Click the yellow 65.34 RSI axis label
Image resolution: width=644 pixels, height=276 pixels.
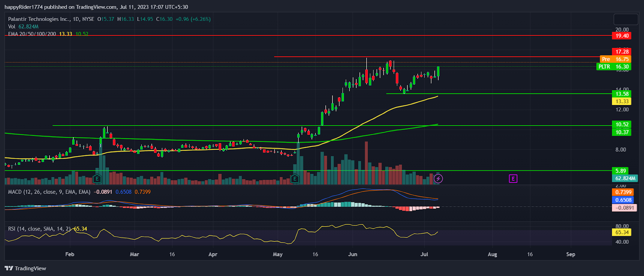coord(621,232)
